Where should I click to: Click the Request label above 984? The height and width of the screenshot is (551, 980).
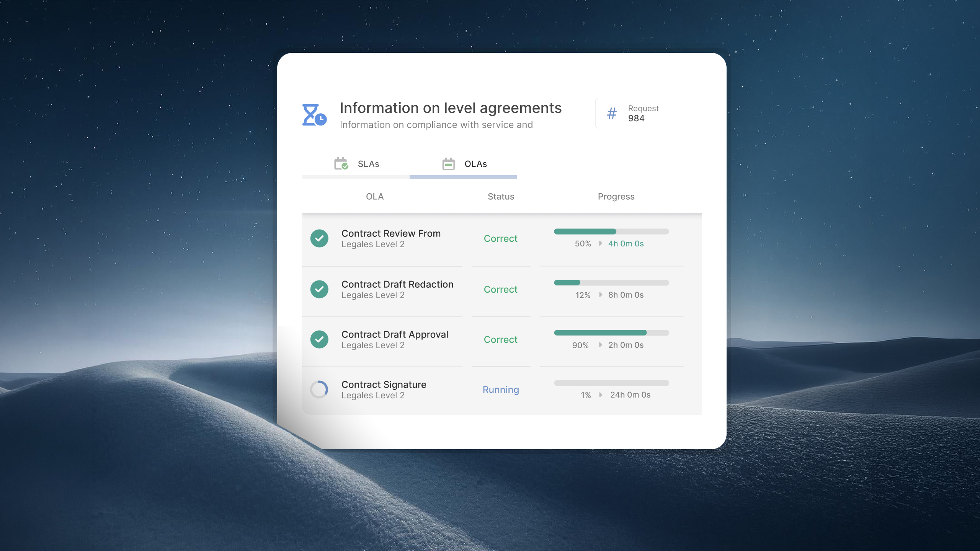click(x=643, y=108)
